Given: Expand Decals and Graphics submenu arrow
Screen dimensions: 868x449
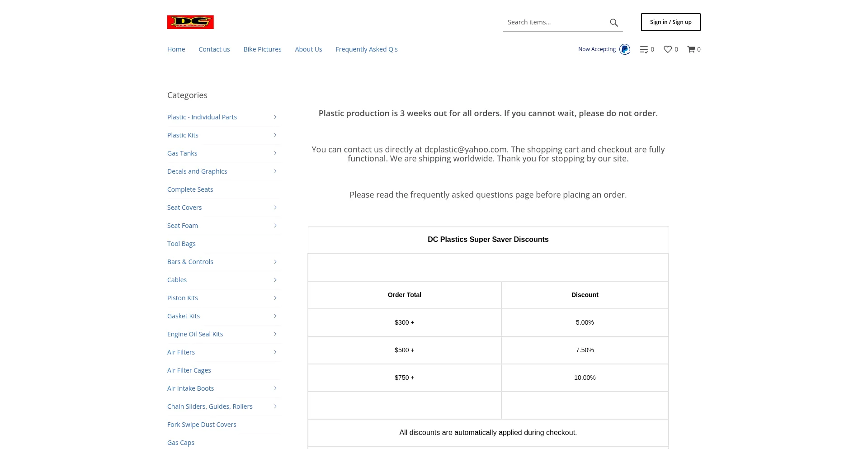Looking at the screenshot, I should click(275, 171).
